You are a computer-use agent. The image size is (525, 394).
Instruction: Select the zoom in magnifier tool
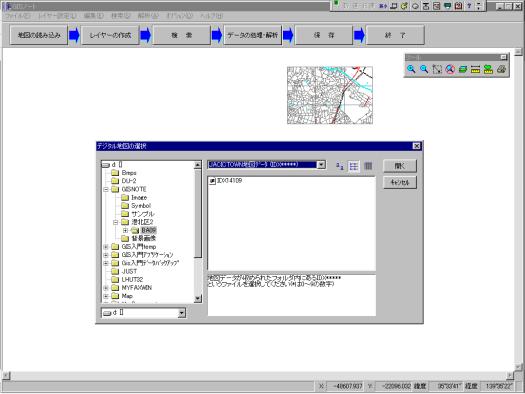point(411,69)
